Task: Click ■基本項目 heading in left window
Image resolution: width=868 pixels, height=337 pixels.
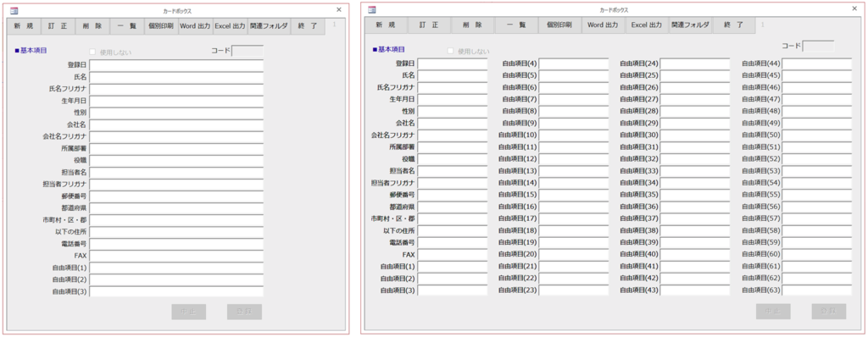Action: tap(31, 50)
